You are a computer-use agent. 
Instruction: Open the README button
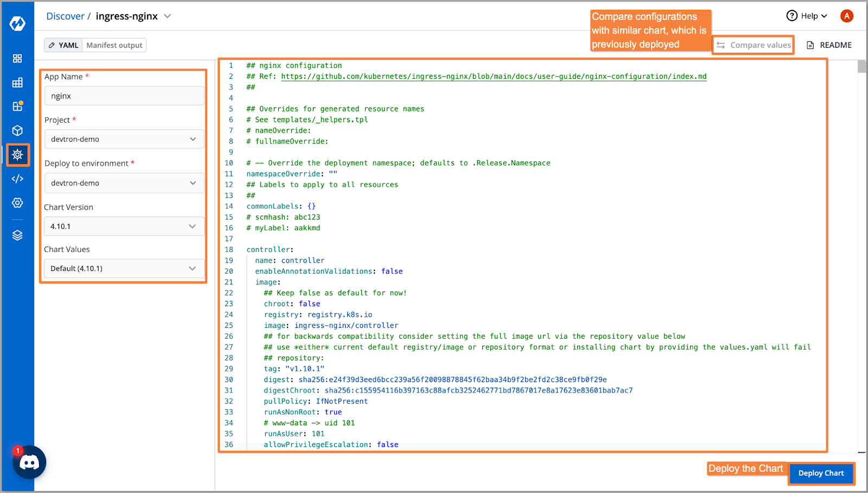829,45
